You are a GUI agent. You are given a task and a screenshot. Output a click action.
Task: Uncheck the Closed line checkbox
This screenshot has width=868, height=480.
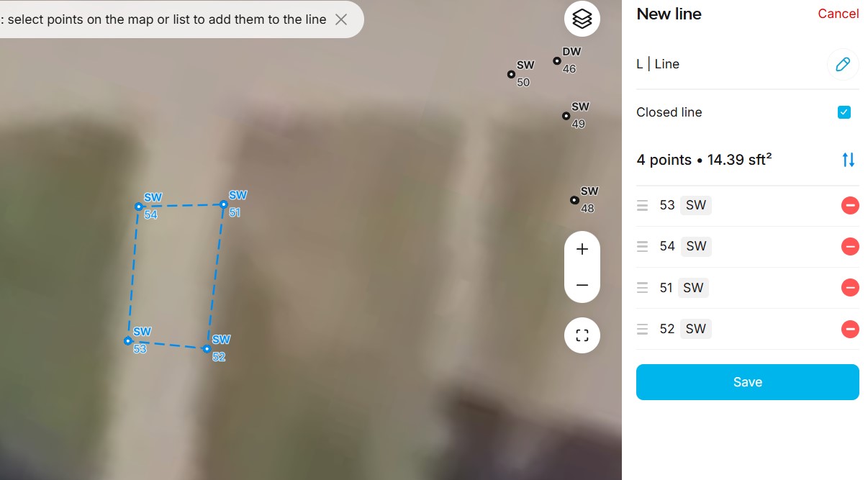pos(844,112)
